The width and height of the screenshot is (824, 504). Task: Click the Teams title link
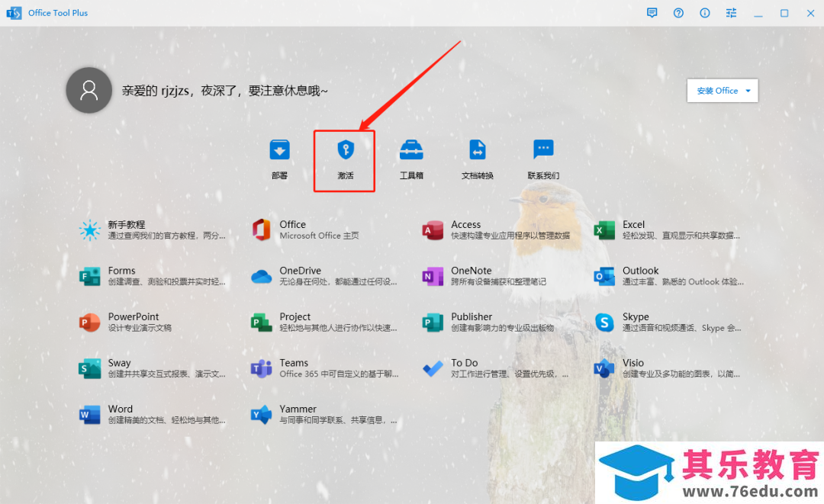[x=294, y=363]
